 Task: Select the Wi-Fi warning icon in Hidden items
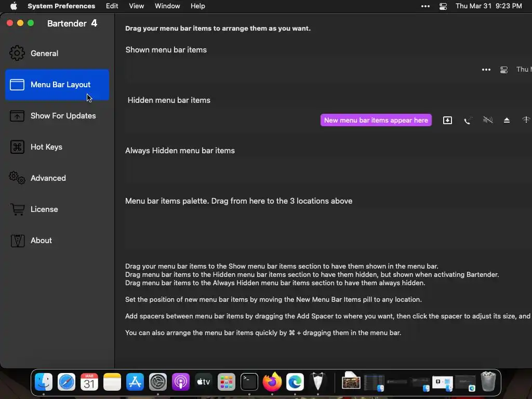(x=526, y=120)
